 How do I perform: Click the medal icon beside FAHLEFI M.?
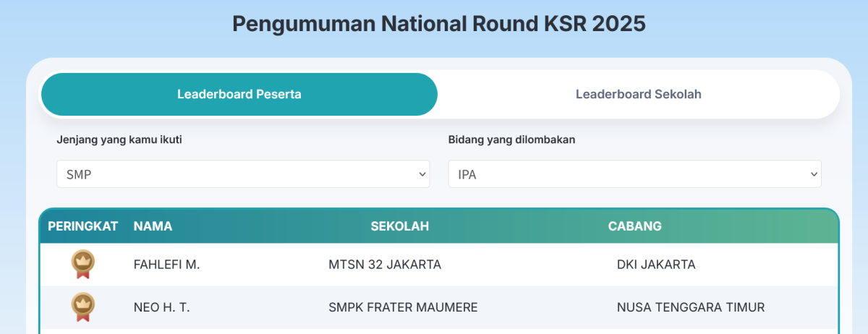[x=83, y=265]
